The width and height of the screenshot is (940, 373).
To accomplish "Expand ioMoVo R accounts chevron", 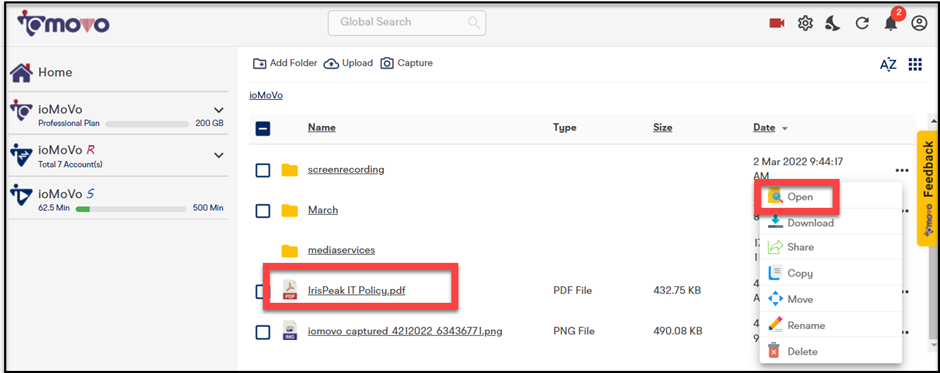I will tap(218, 155).
